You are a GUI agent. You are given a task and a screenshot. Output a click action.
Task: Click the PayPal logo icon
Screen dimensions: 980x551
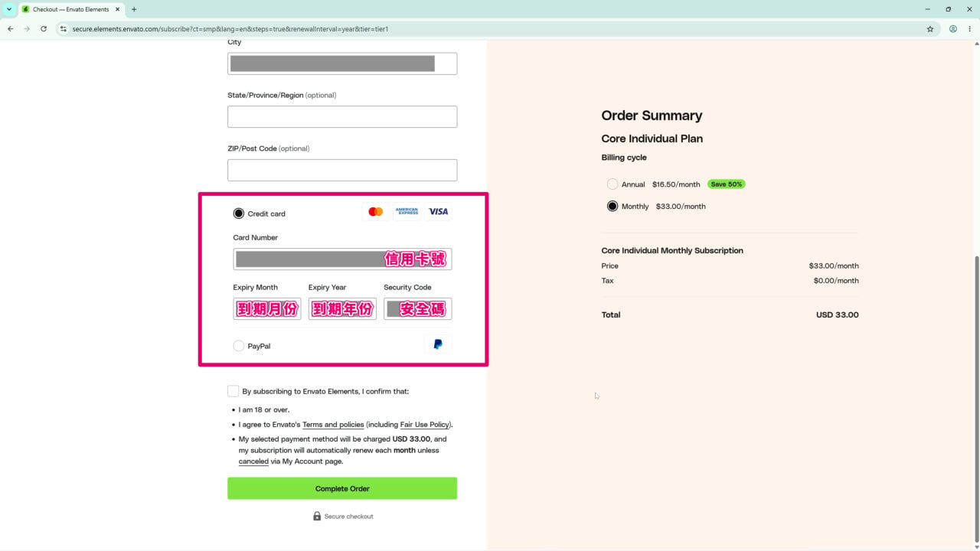click(x=438, y=344)
